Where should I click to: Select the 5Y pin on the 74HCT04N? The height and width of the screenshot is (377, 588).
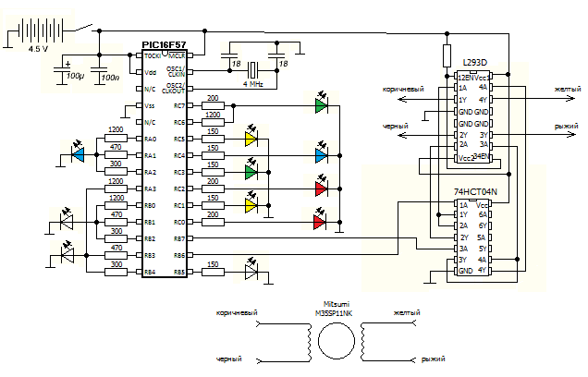tap(483, 249)
